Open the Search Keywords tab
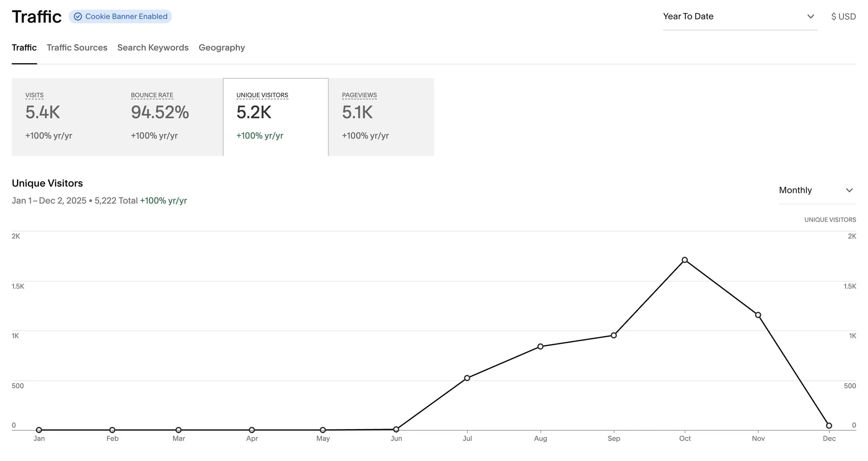The width and height of the screenshot is (868, 461). [153, 48]
